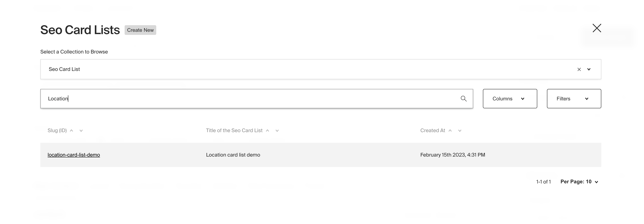
Task: Expand the collection selector dropdown chevron
Action: (589, 69)
